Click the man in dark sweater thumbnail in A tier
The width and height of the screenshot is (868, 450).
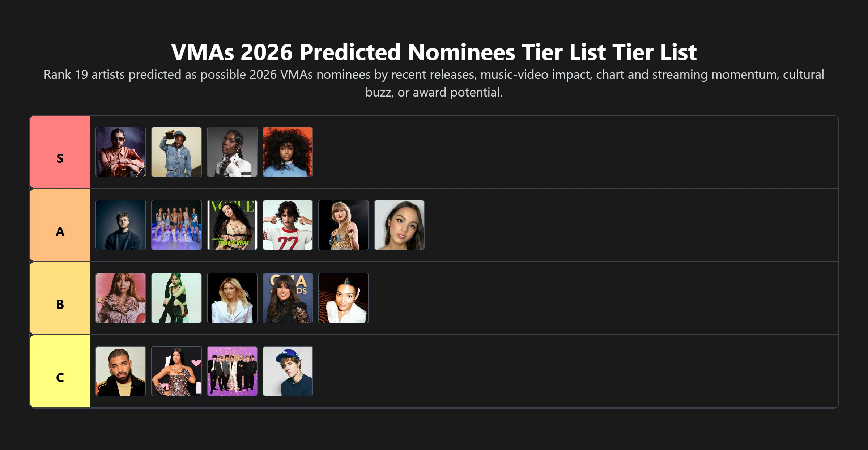coord(121,225)
